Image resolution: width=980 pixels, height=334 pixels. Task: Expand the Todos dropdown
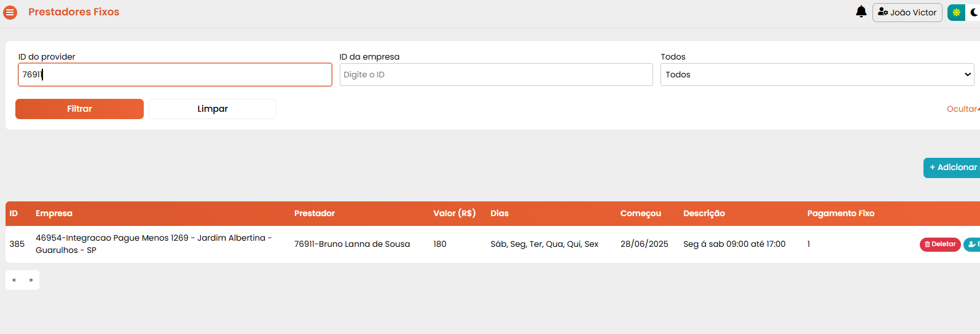coord(817,75)
